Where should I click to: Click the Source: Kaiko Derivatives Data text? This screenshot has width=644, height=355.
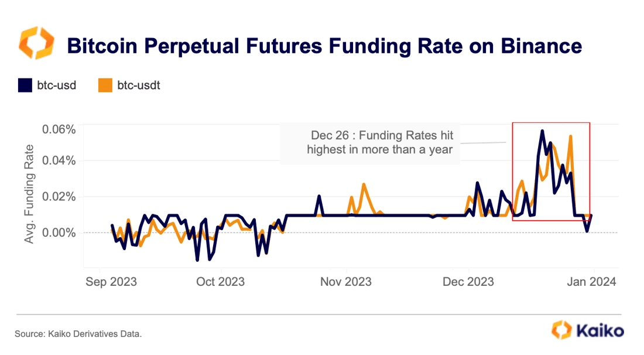tap(78, 334)
